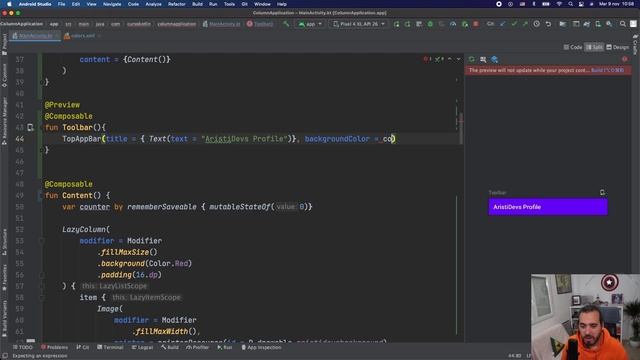
Task: Open the Logcat tool window tab
Action: [x=142, y=347]
